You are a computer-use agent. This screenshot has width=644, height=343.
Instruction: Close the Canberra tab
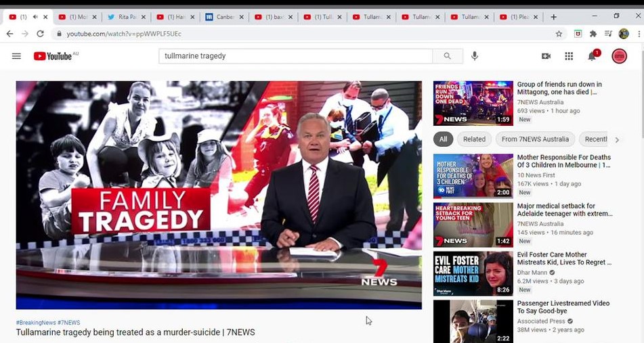point(242,17)
